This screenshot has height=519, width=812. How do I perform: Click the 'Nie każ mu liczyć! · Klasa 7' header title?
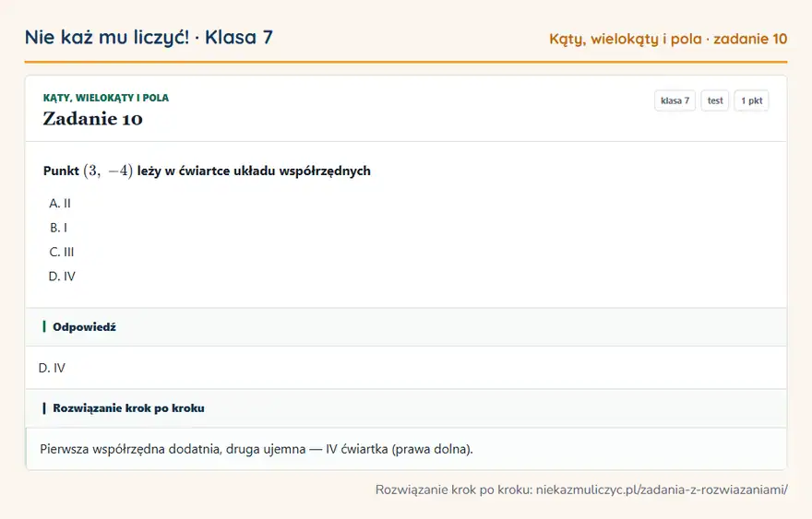click(149, 37)
